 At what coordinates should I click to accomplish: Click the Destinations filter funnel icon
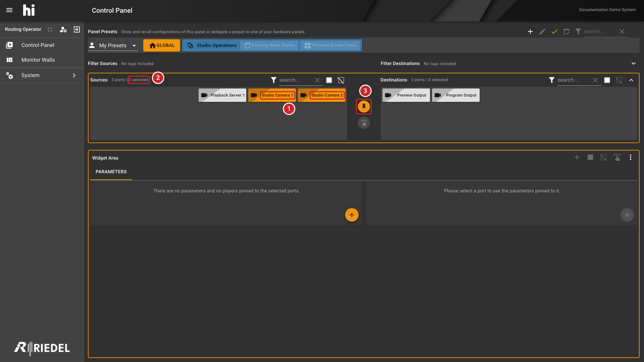click(x=552, y=80)
